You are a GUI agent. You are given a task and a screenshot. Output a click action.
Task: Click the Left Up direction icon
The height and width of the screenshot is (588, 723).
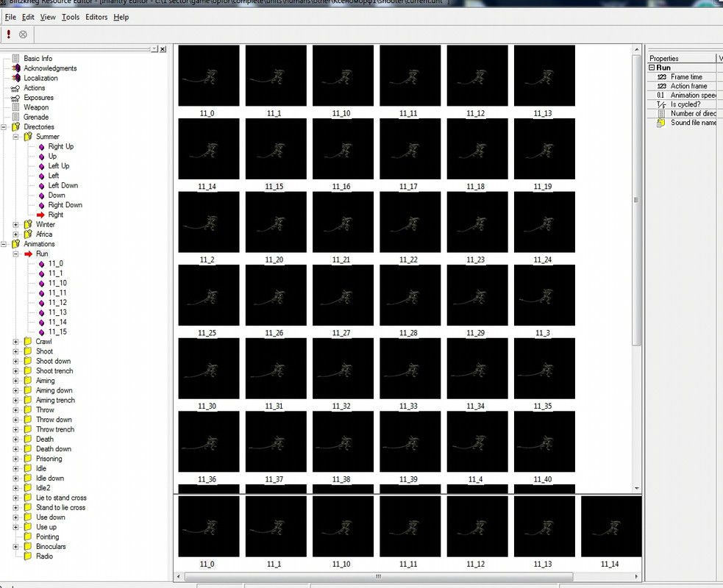pyautogui.click(x=41, y=166)
